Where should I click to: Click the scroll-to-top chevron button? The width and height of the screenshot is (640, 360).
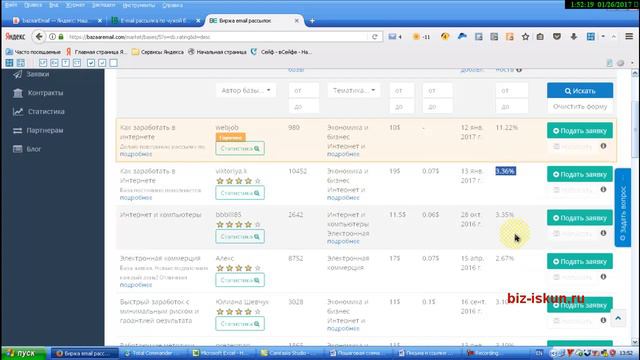618,318
